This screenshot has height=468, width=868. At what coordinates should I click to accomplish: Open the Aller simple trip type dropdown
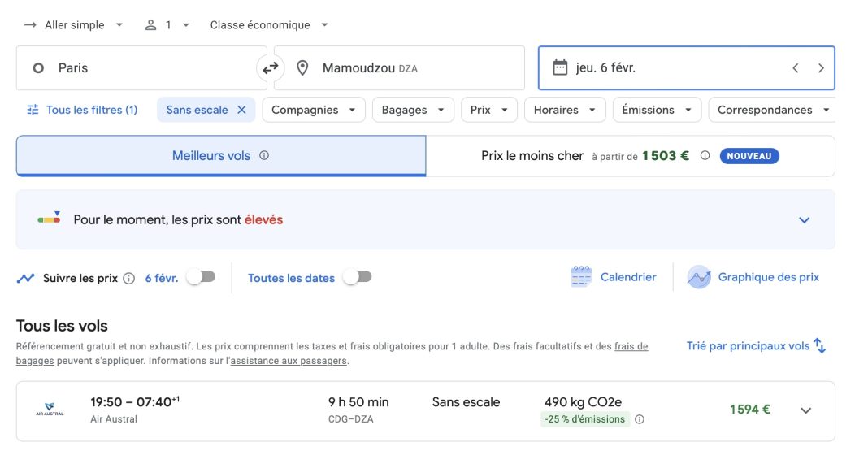tap(74, 25)
